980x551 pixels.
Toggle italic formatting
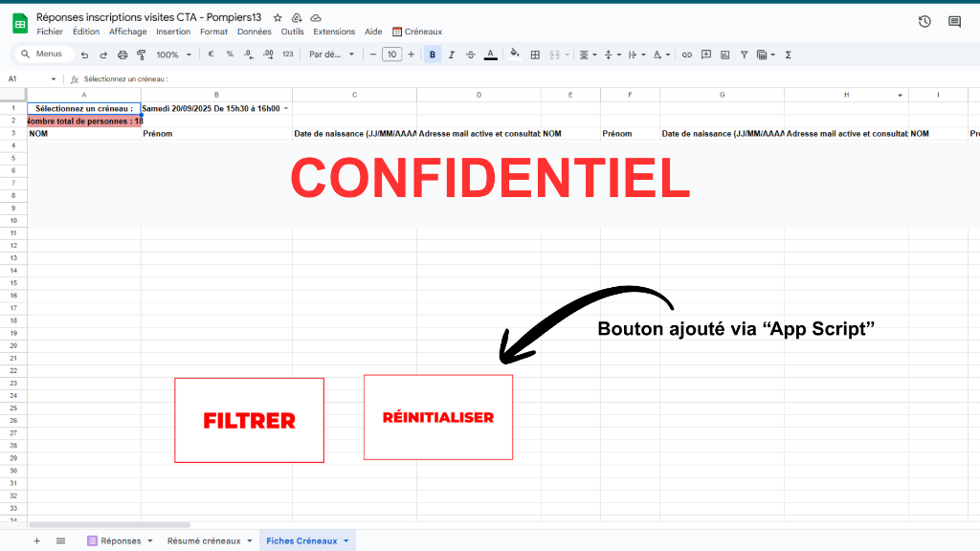452,55
